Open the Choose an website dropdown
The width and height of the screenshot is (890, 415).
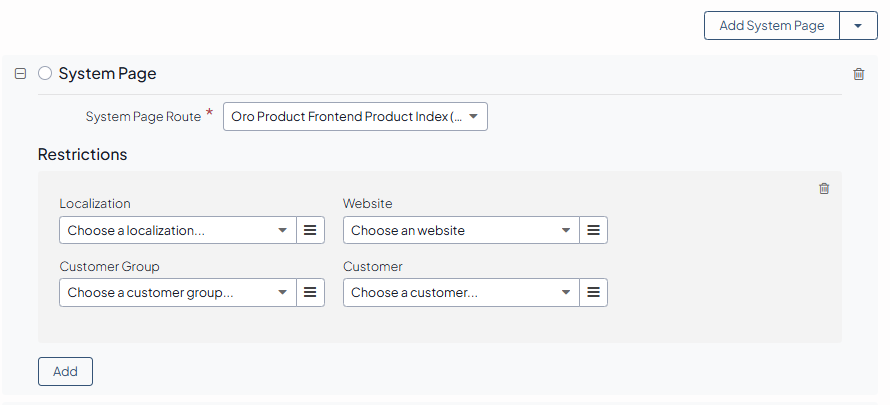pyautogui.click(x=461, y=231)
